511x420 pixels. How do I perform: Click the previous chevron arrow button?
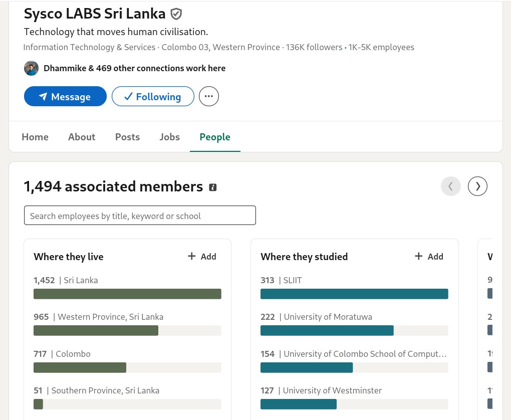click(x=451, y=186)
